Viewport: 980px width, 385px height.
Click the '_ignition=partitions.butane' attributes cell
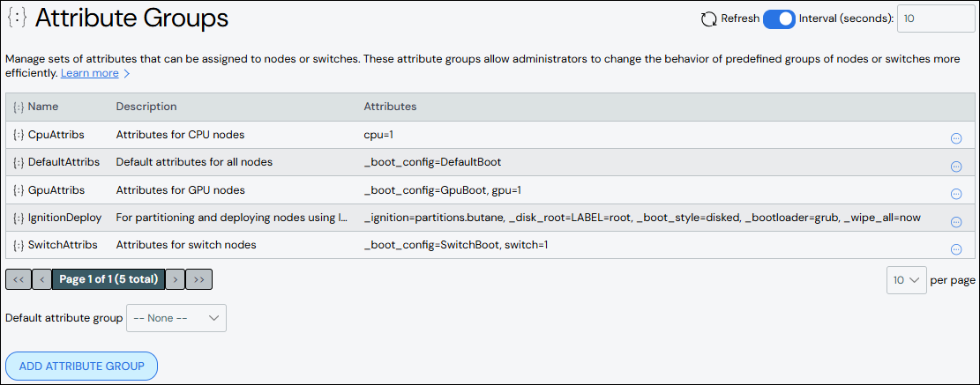[642, 217]
